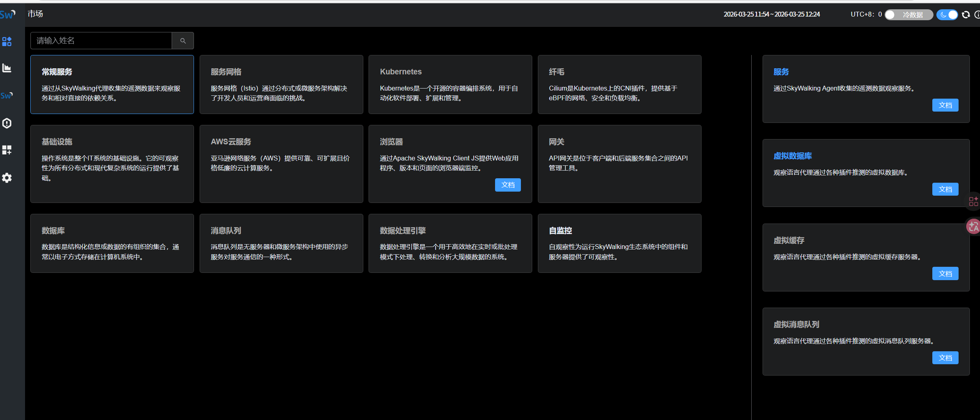Select the 服务网格 card
Viewport: 980px width, 420px height.
click(281, 84)
